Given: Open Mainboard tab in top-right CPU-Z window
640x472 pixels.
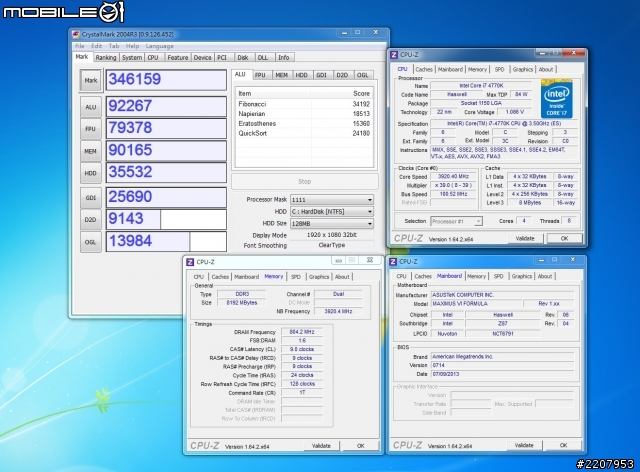Looking at the screenshot, I should point(451,69).
